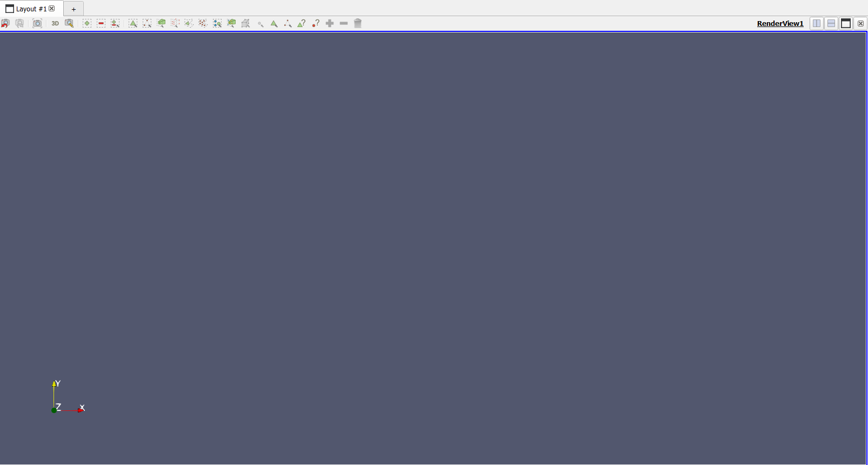Split the view vertically

831,23
